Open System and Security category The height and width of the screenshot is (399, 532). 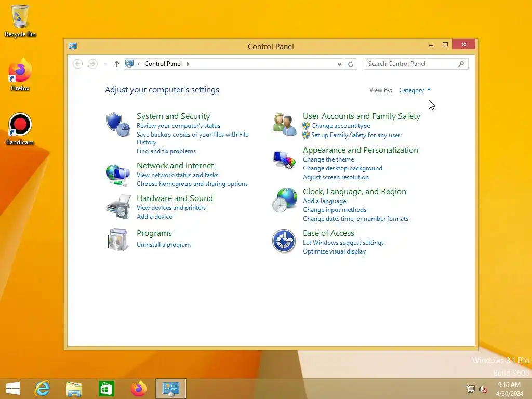tap(173, 116)
